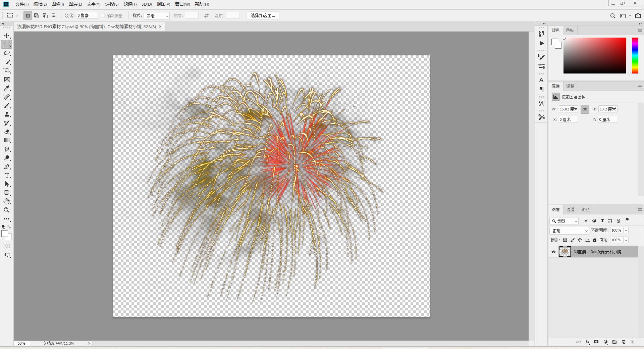Hide the 淘宝铺 layer with eye icon
The height and width of the screenshot is (349, 644).
tap(553, 252)
